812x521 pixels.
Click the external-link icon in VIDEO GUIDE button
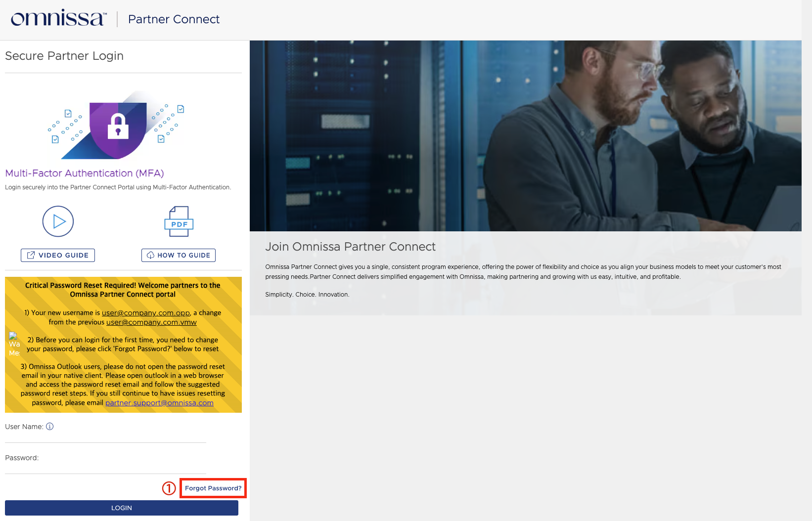[31, 255]
